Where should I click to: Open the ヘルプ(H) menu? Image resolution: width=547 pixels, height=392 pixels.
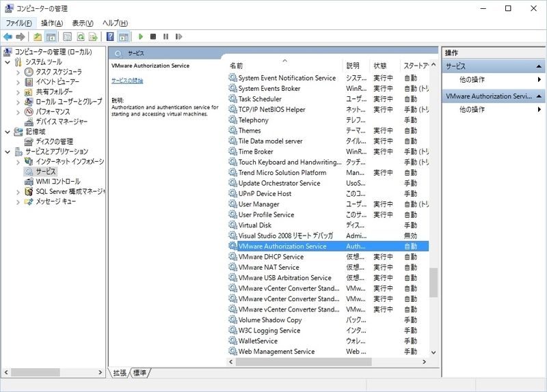click(x=115, y=23)
